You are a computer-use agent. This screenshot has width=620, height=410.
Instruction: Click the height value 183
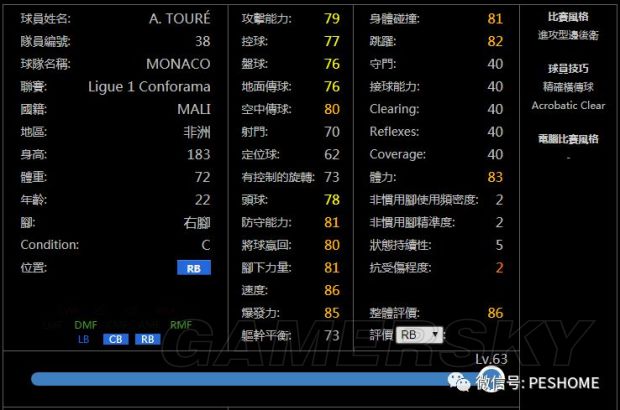coord(198,155)
